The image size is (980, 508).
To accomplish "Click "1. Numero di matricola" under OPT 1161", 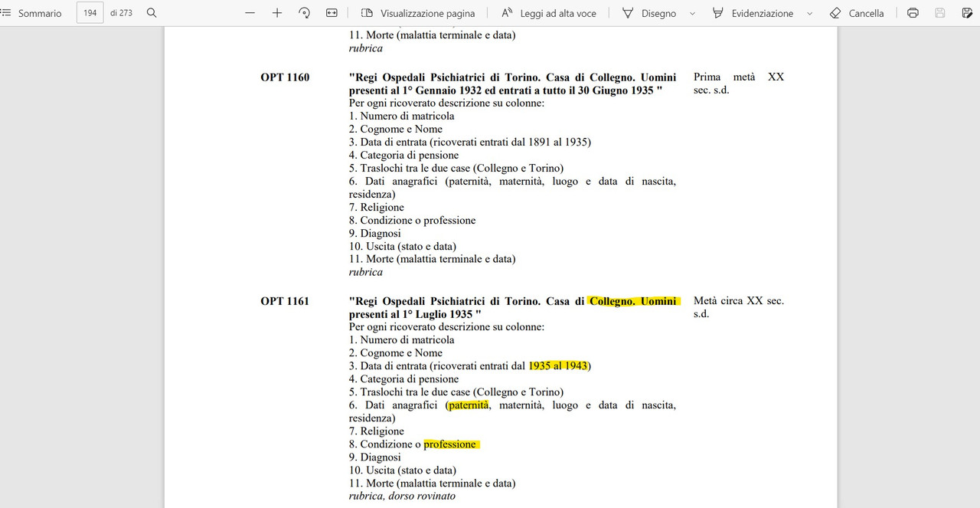I will tap(402, 339).
